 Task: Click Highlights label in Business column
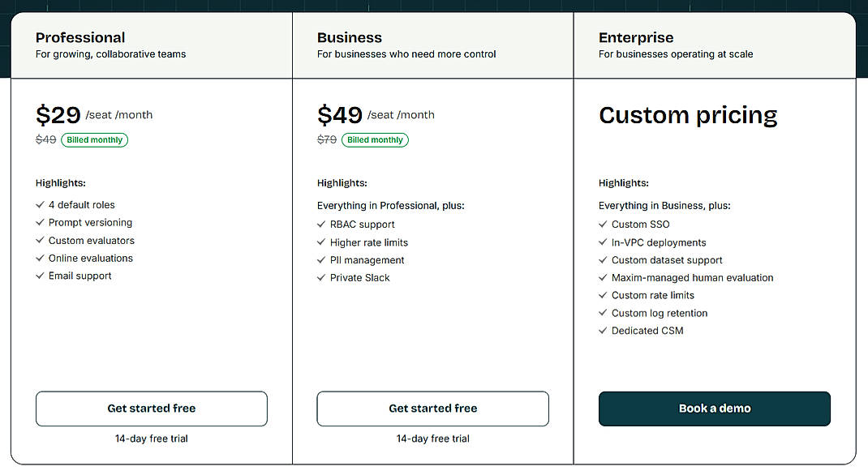342,183
